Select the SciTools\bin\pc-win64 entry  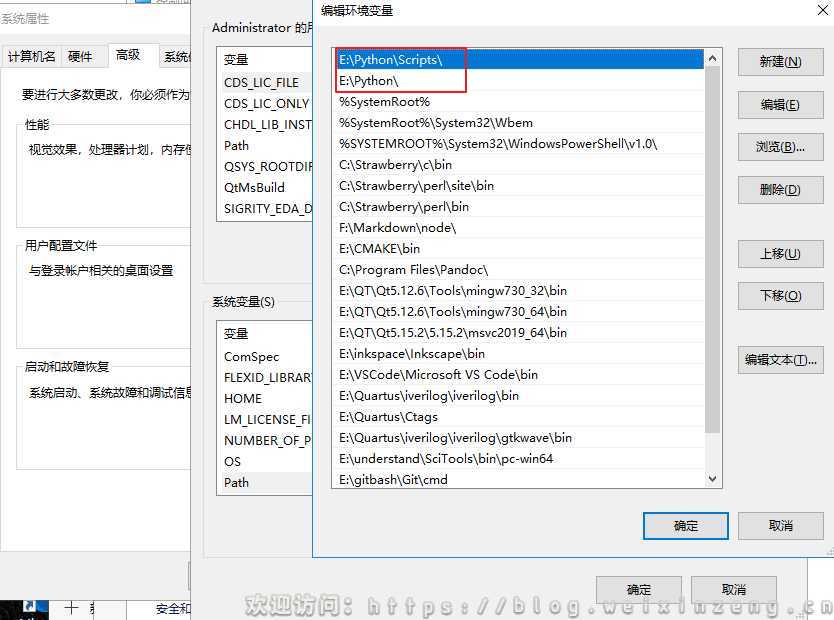coord(519,459)
